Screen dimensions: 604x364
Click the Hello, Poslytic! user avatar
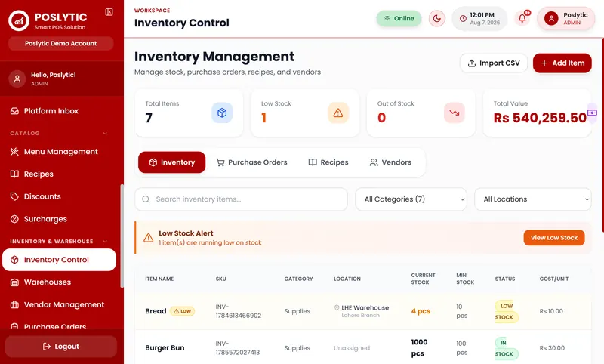click(17, 79)
